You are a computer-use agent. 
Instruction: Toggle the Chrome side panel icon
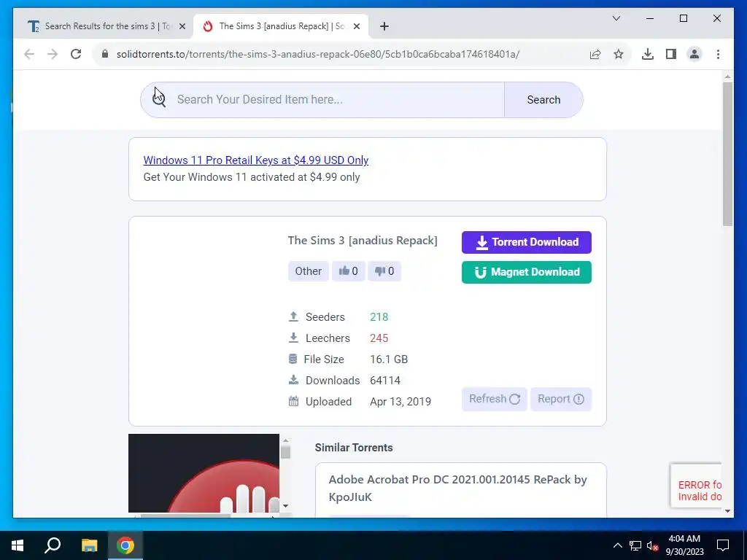coord(671,54)
